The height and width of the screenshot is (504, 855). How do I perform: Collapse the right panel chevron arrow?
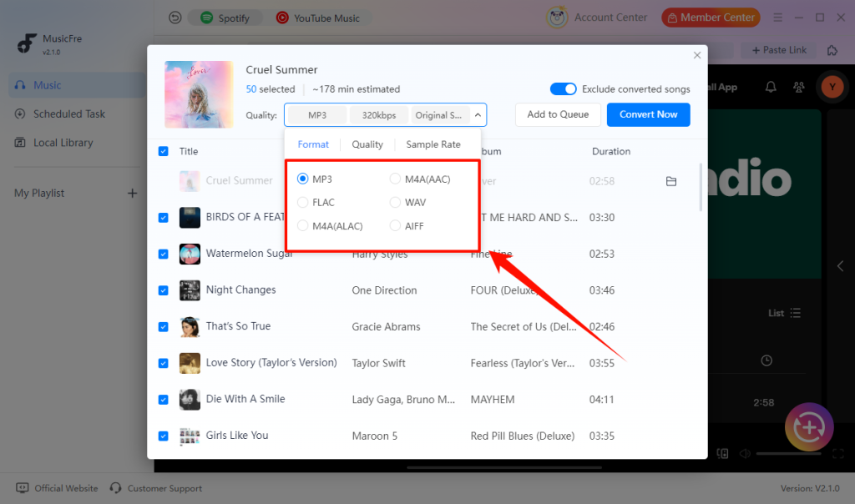point(840,266)
